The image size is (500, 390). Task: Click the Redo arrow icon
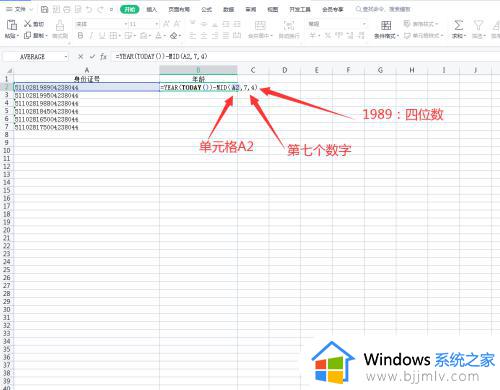(100, 10)
